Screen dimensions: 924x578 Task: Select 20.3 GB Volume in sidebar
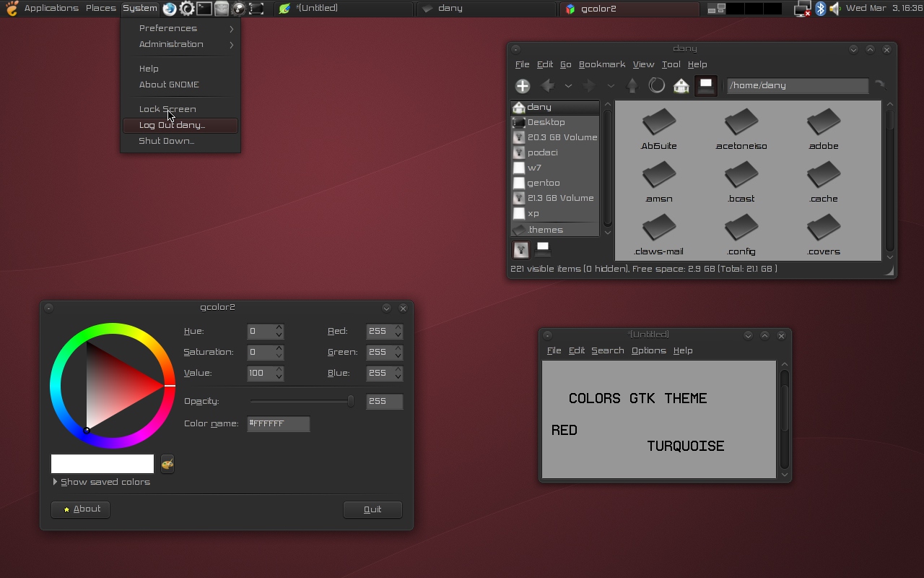click(554, 137)
